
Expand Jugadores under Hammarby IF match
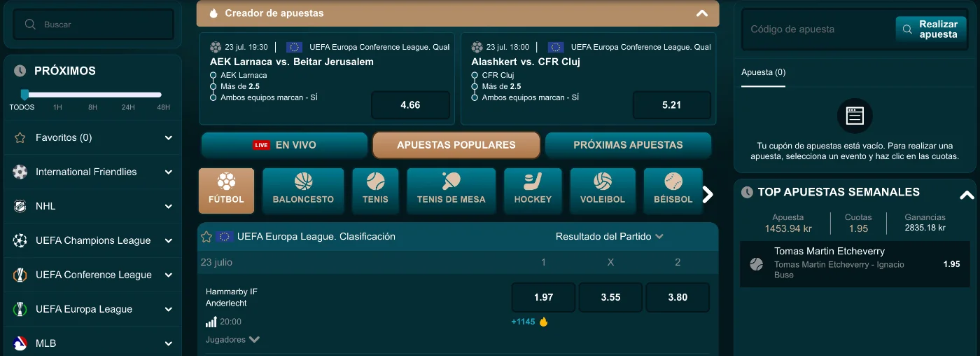pos(232,340)
